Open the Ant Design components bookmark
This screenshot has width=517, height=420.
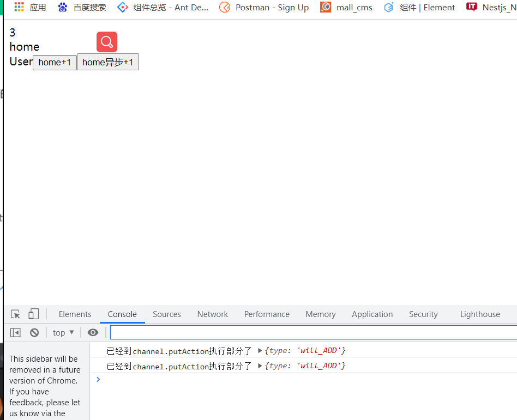coord(163,7)
